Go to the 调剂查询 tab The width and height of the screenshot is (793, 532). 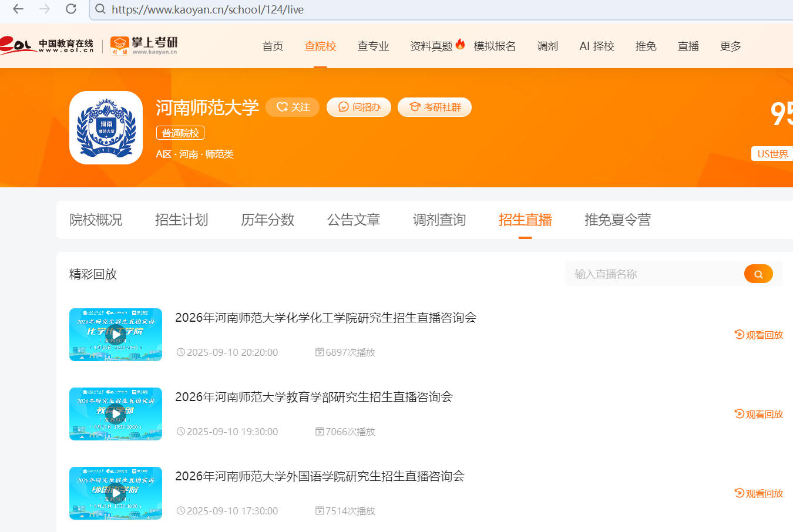439,220
